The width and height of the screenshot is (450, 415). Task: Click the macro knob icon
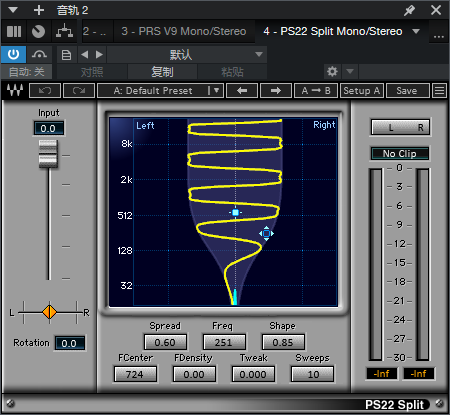click(38, 31)
